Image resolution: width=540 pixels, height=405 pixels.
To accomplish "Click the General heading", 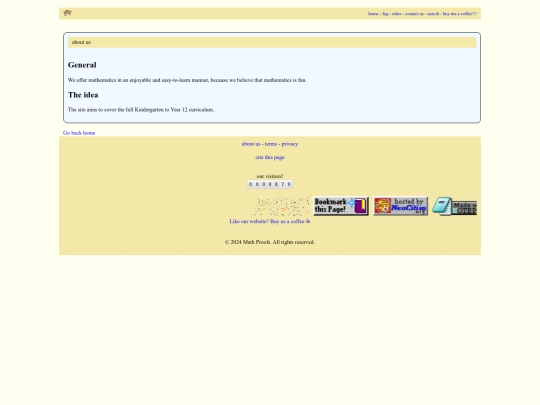I will 82,65.
